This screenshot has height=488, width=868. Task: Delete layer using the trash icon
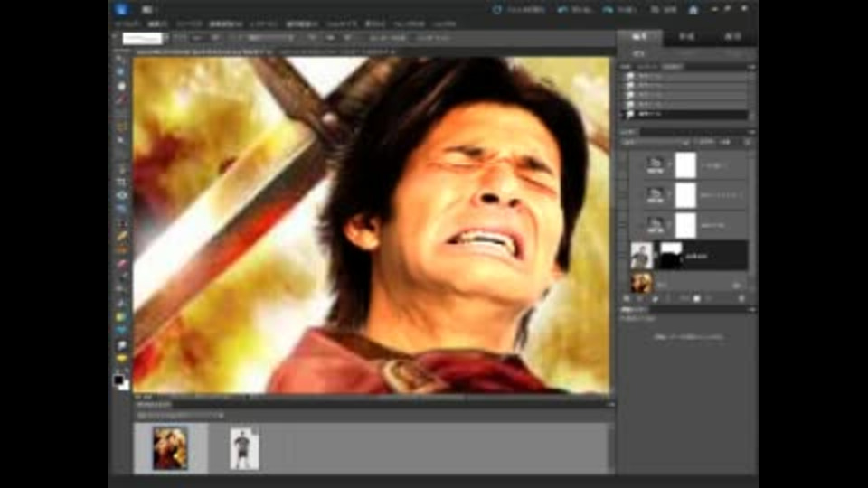pos(741,299)
